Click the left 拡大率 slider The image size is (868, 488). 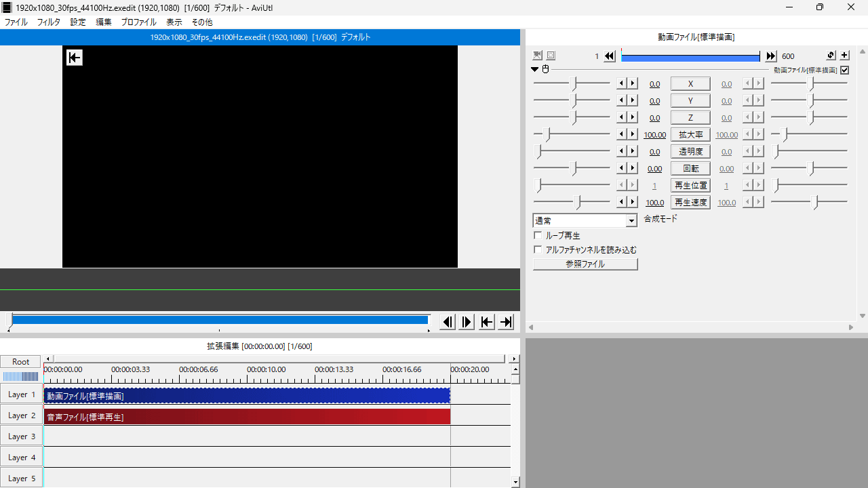click(572, 134)
